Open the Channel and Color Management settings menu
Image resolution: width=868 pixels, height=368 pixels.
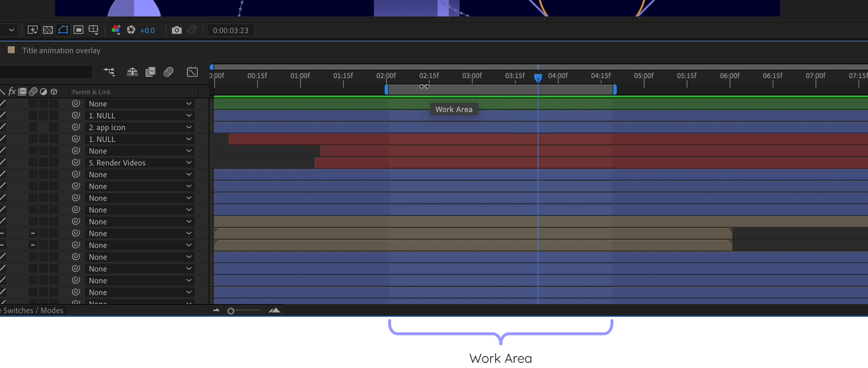(116, 30)
